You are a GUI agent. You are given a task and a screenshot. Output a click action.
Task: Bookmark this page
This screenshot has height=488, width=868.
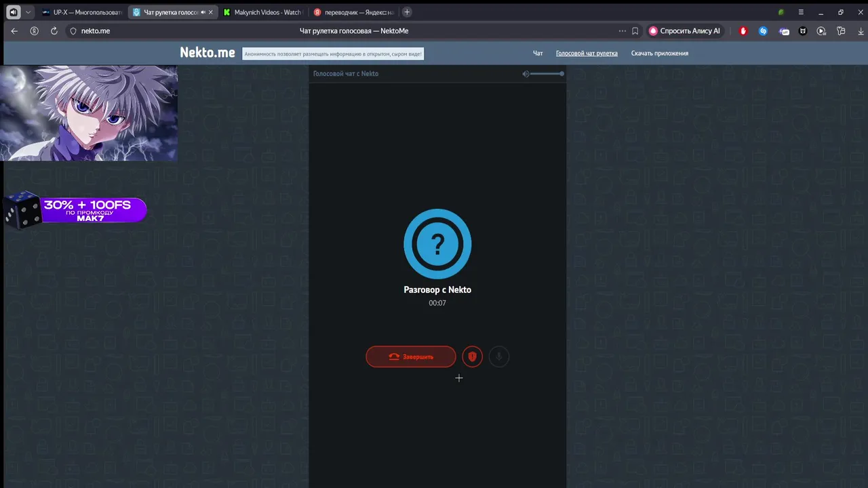635,31
